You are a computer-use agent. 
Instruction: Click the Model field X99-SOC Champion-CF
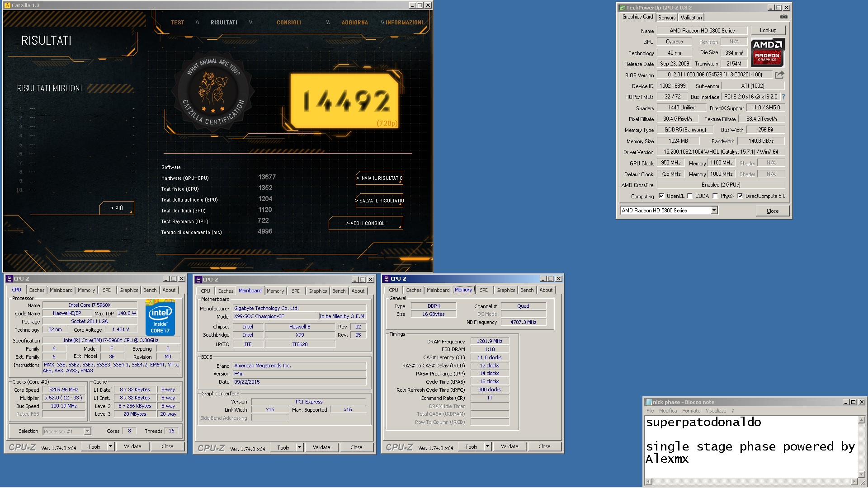[275, 317]
